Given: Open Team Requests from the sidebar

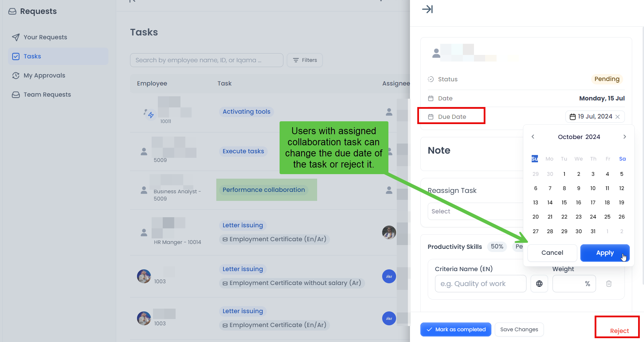Looking at the screenshot, I should click(47, 94).
